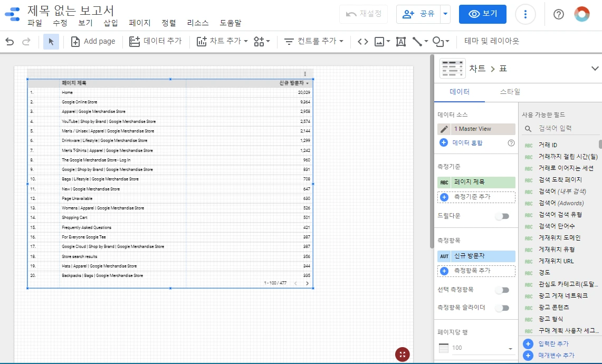Toggle the 측정항목 슬라이더 switch

(x=502, y=308)
